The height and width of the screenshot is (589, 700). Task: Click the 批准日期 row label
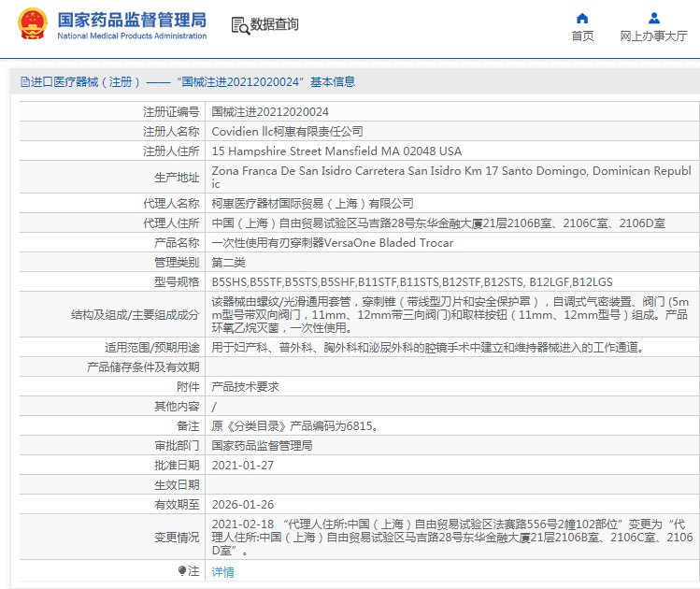(x=177, y=466)
